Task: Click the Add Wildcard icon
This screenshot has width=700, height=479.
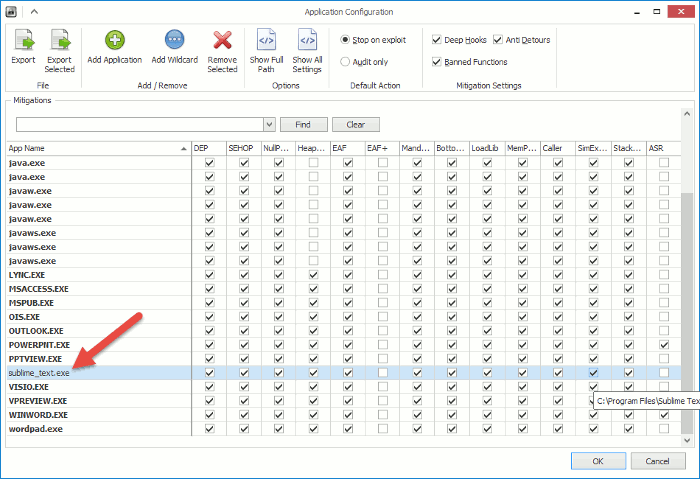Action: [175, 40]
